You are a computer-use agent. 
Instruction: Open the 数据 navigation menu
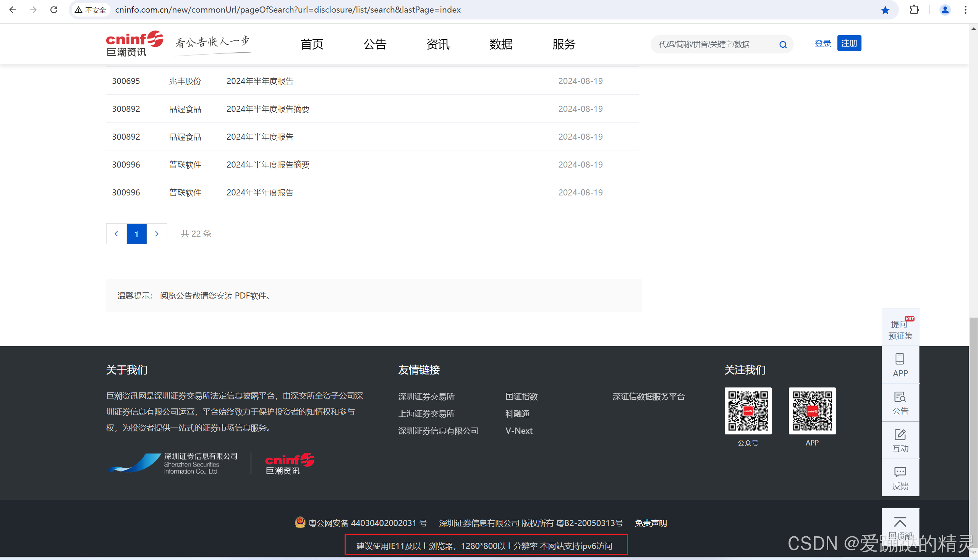(500, 44)
